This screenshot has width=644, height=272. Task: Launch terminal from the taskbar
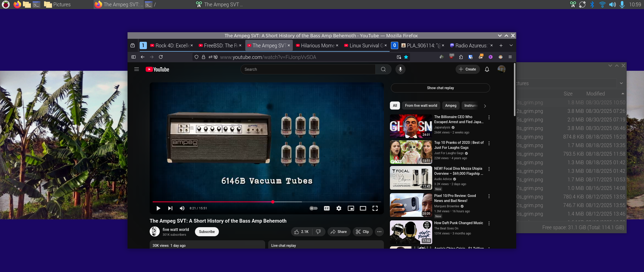[36, 5]
